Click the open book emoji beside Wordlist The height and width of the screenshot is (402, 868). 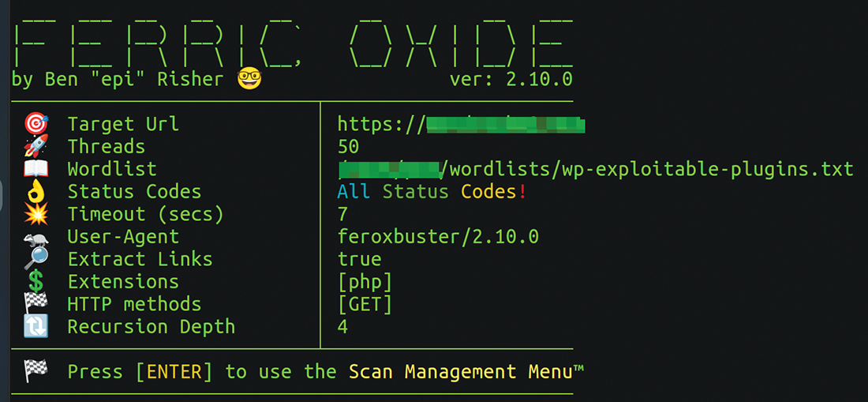tap(36, 169)
